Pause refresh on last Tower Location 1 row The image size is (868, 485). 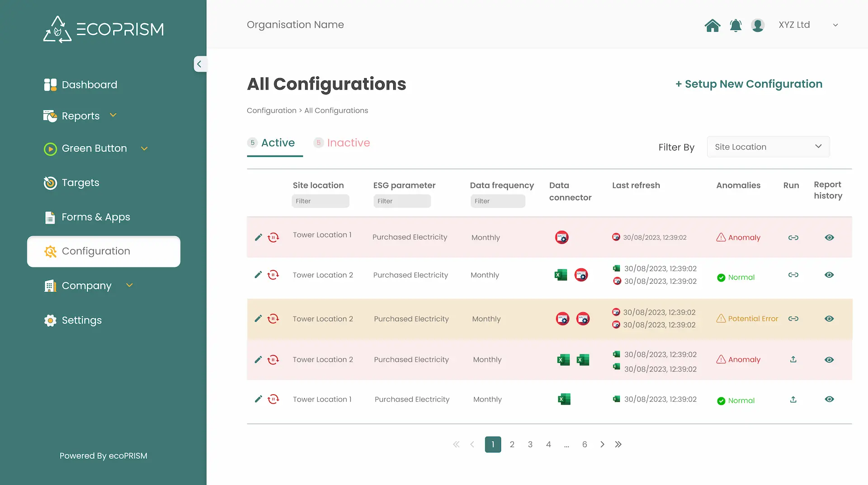[x=273, y=399]
